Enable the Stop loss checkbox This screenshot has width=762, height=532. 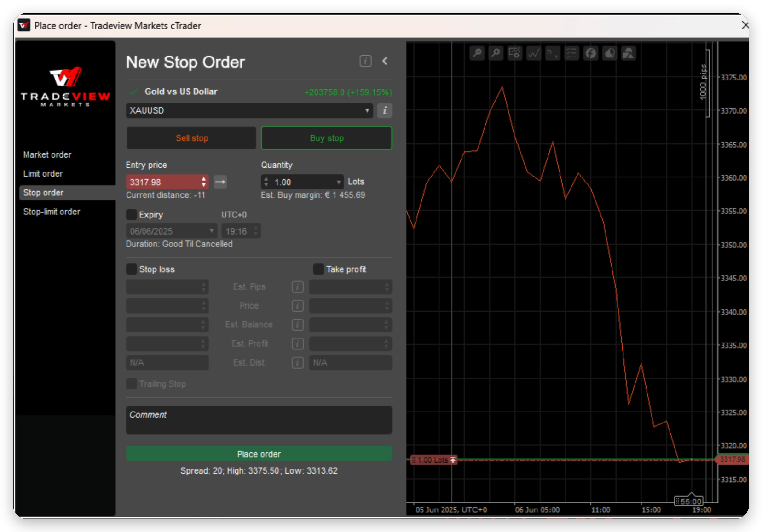click(x=132, y=269)
